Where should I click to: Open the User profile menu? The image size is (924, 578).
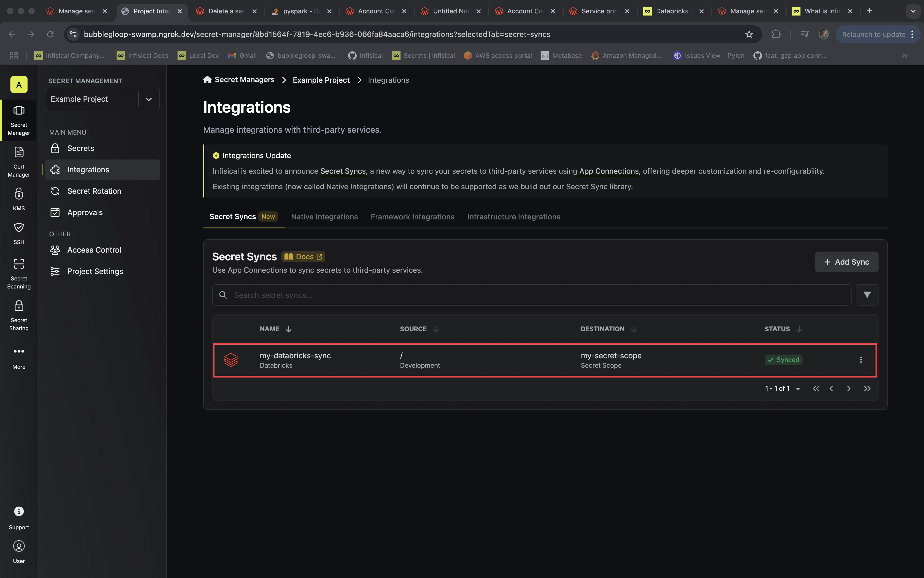(19, 552)
